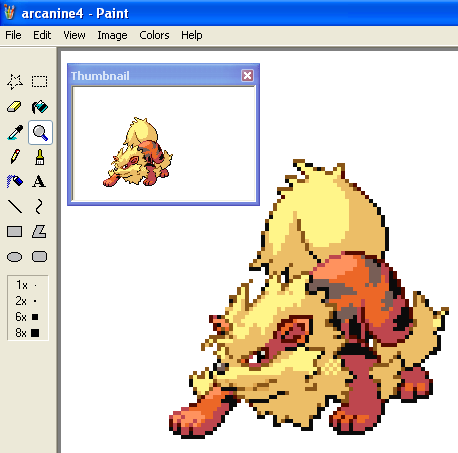458x453 pixels.
Task: Choose the Brush tool
Action: coord(39,157)
